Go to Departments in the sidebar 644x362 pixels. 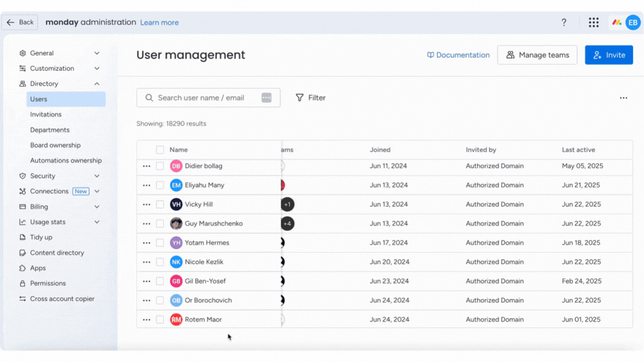click(50, 130)
